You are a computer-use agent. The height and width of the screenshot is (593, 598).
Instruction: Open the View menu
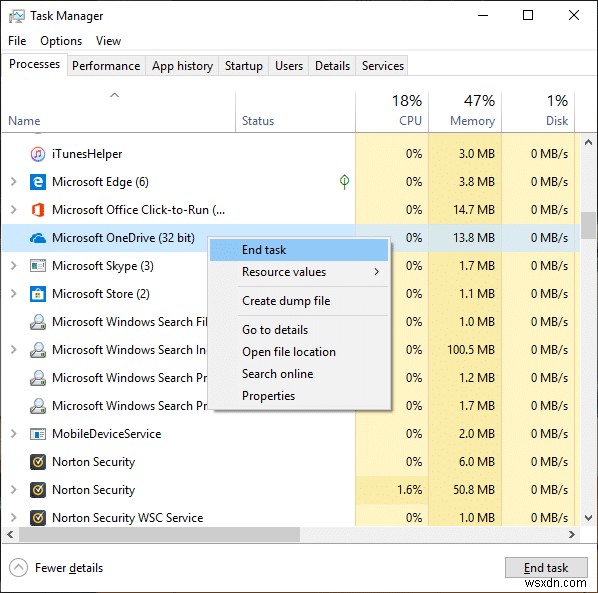point(108,41)
